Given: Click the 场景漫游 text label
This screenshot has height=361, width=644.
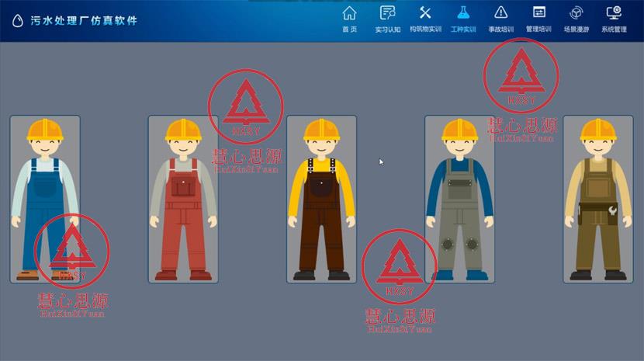Looking at the screenshot, I should [576, 30].
